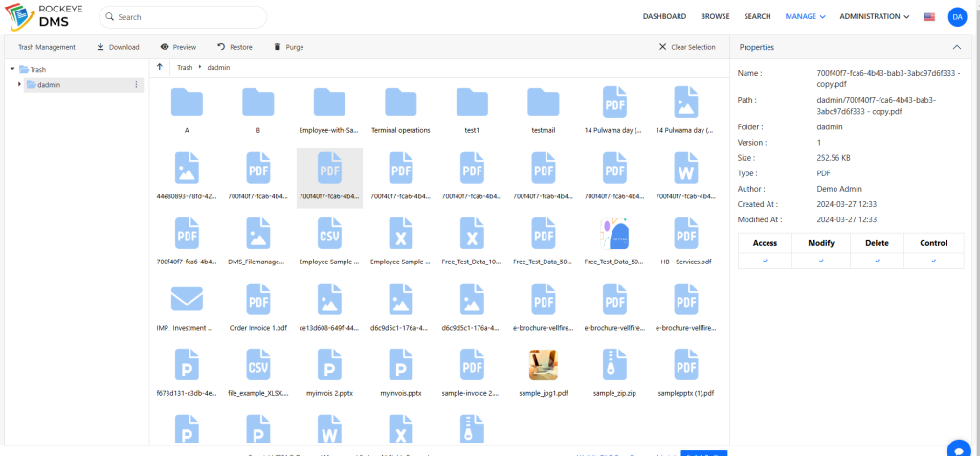Purge the selected trash item
This screenshot has height=456, width=980.
(x=289, y=47)
